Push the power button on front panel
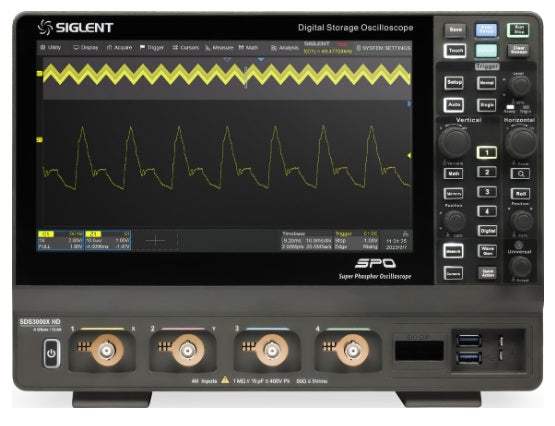Image resolution: width=555 pixels, height=426 pixels. (52, 353)
